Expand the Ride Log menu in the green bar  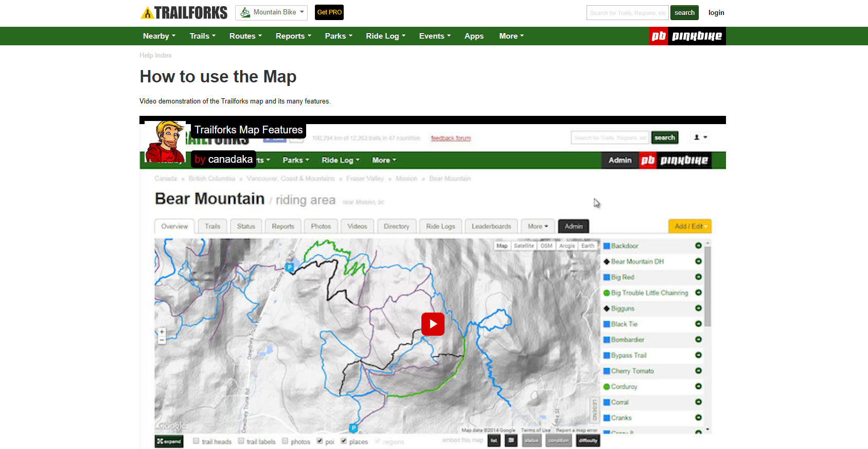385,36
